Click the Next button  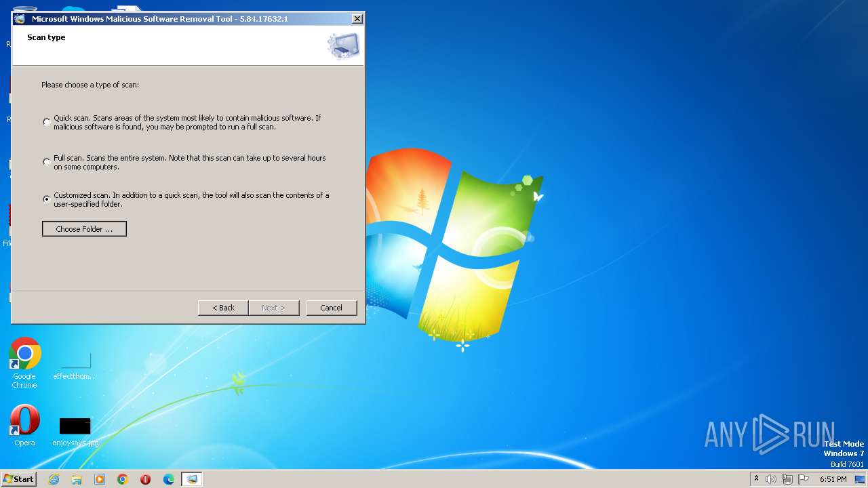[274, 308]
